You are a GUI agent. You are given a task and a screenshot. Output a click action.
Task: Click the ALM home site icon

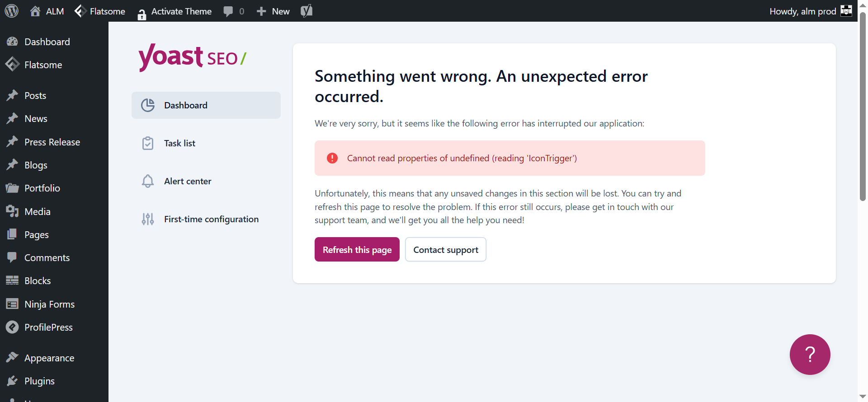coord(35,11)
